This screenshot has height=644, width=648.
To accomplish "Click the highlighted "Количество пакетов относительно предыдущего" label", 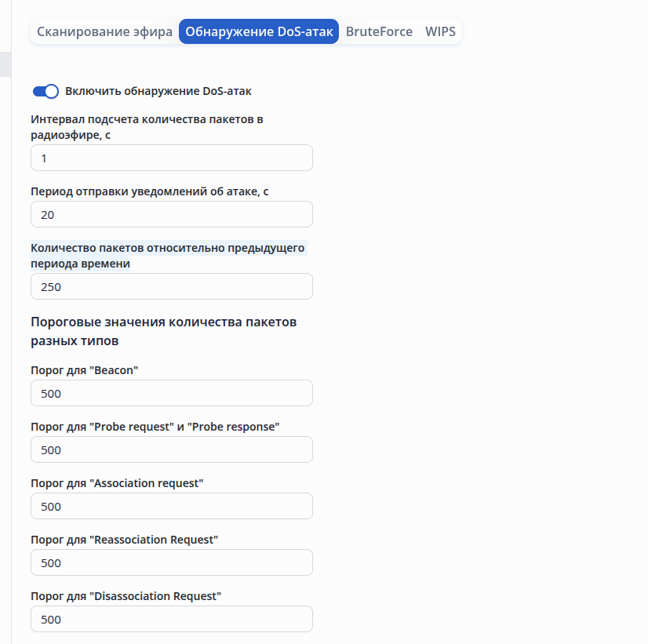I will [x=167, y=248].
